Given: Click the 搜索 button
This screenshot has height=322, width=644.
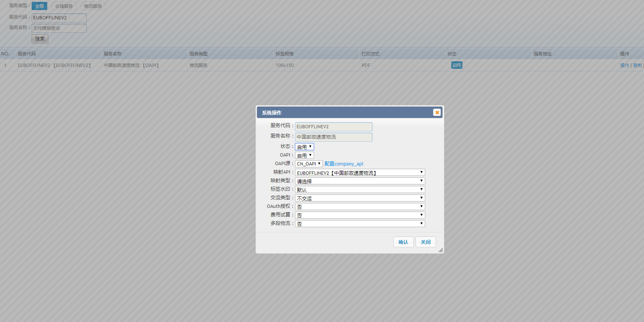Looking at the screenshot, I should point(40,39).
